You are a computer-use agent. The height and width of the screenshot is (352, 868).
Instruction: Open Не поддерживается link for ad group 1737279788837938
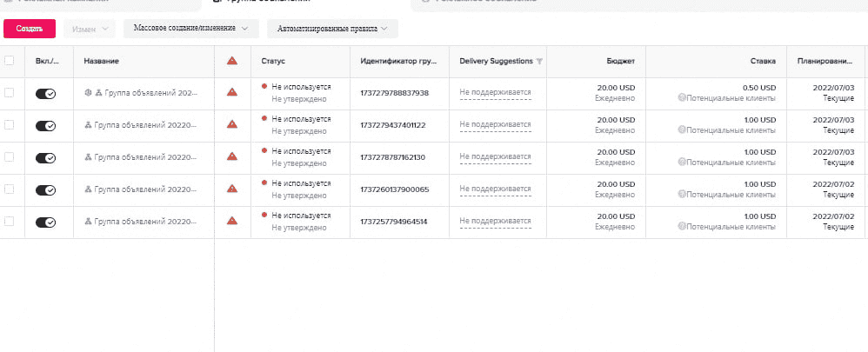point(495,92)
